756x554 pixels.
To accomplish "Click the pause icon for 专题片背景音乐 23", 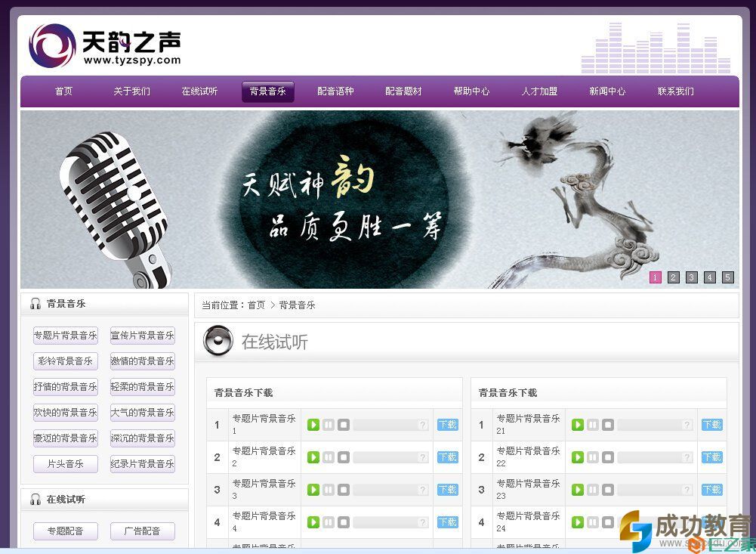I will 593,490.
